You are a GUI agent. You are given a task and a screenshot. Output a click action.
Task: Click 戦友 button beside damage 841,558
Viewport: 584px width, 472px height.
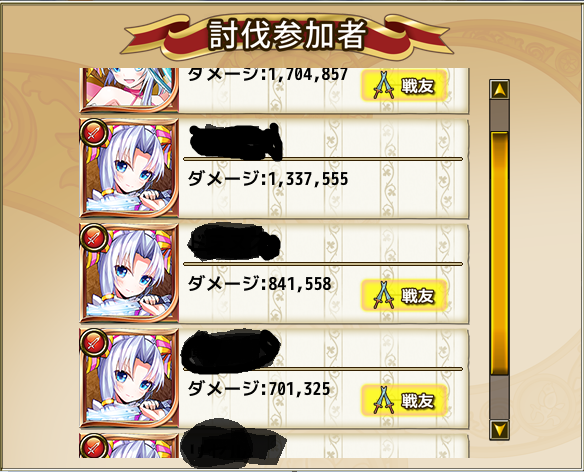404,296
